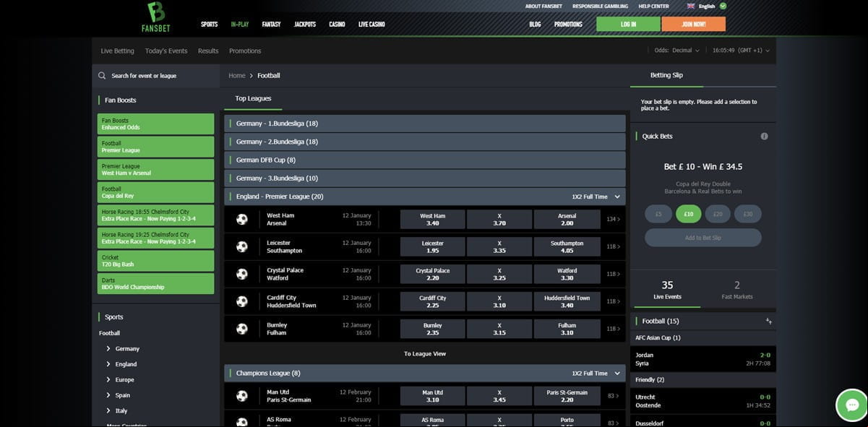868x427 pixels.
Task: Click football icon for Leicester v Southampton
Action: click(x=242, y=246)
